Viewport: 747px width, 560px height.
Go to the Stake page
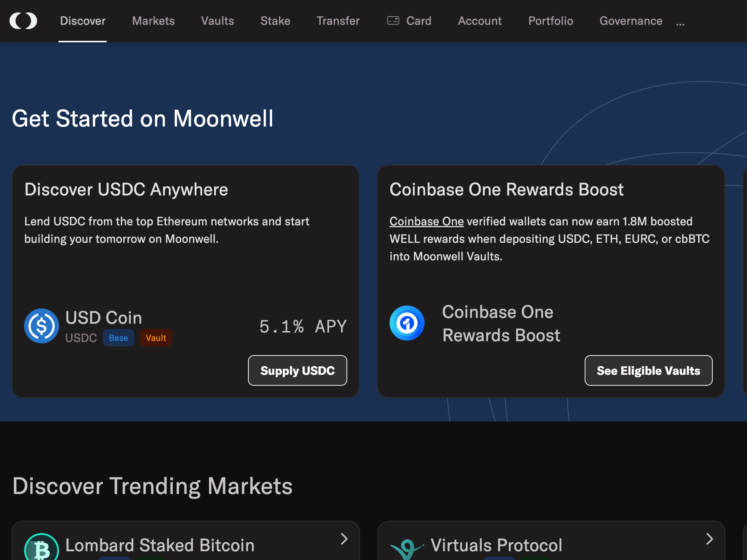pyautogui.click(x=275, y=21)
